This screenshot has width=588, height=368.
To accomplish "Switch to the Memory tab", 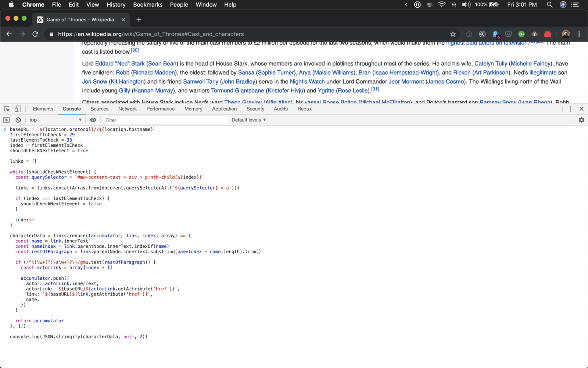I will [193, 109].
